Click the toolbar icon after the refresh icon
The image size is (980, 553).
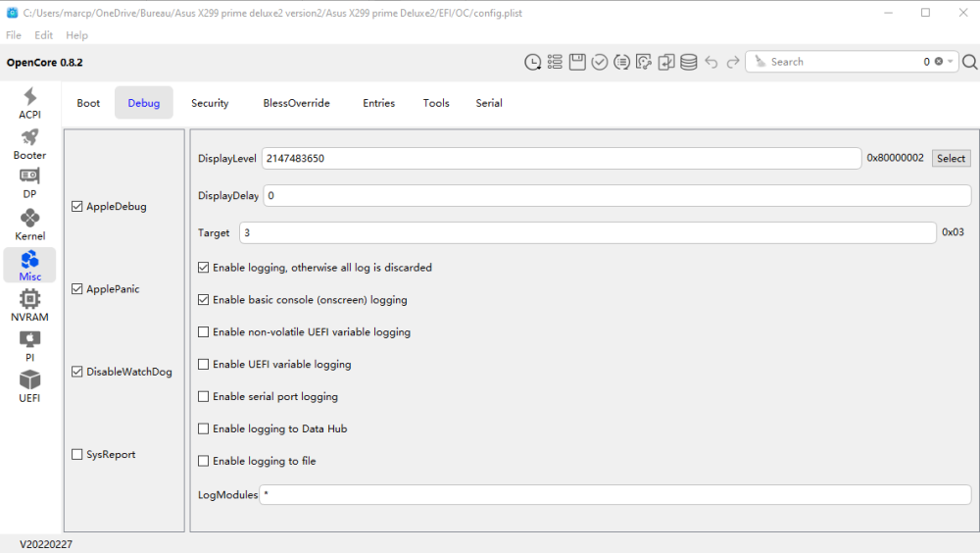pos(644,62)
